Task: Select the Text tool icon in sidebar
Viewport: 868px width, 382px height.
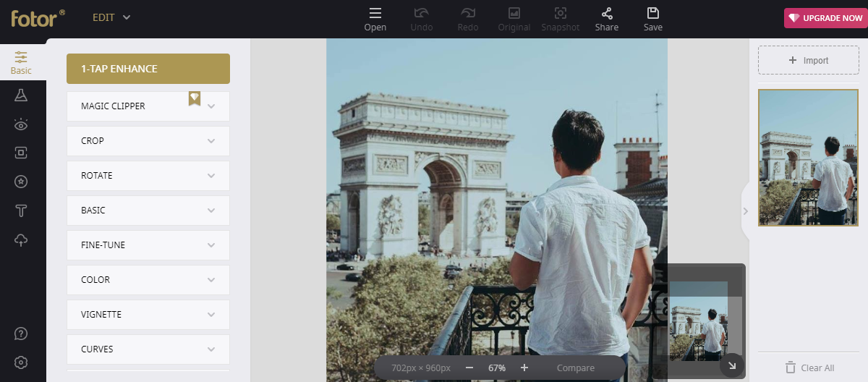Action: coord(21,211)
